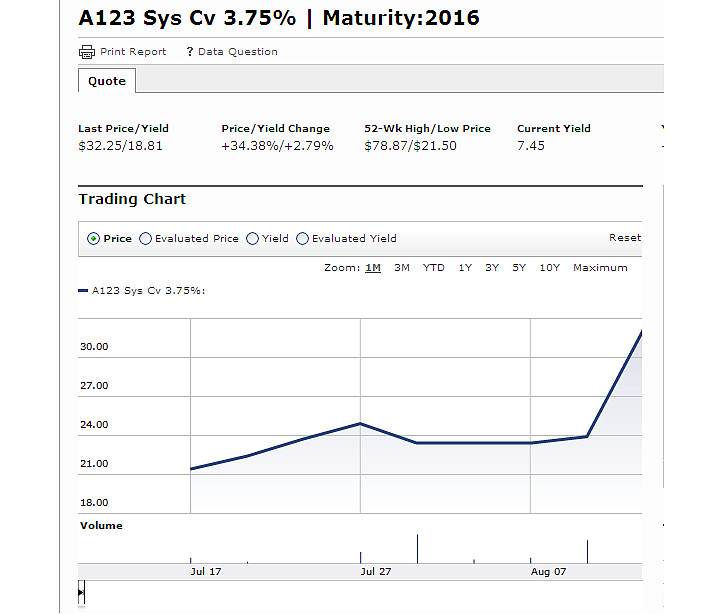Select the Price radio button
This screenshot has width=720, height=614.
pyautogui.click(x=93, y=239)
